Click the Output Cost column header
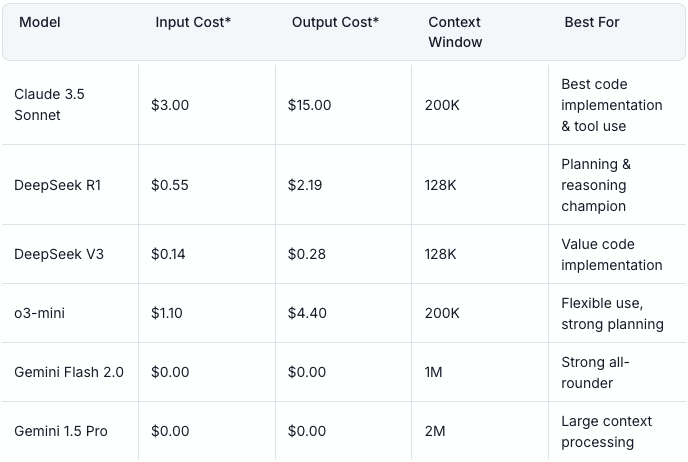 (x=335, y=22)
